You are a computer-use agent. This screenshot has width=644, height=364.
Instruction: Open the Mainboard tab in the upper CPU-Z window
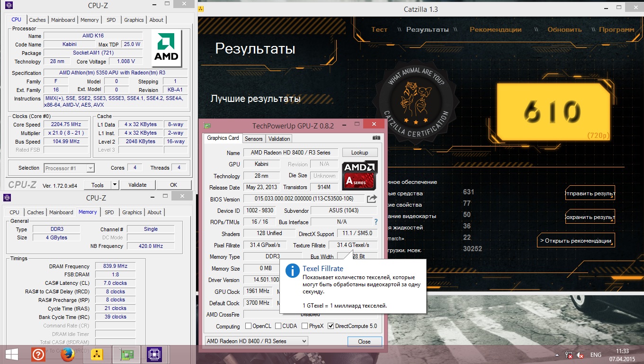coord(63,20)
